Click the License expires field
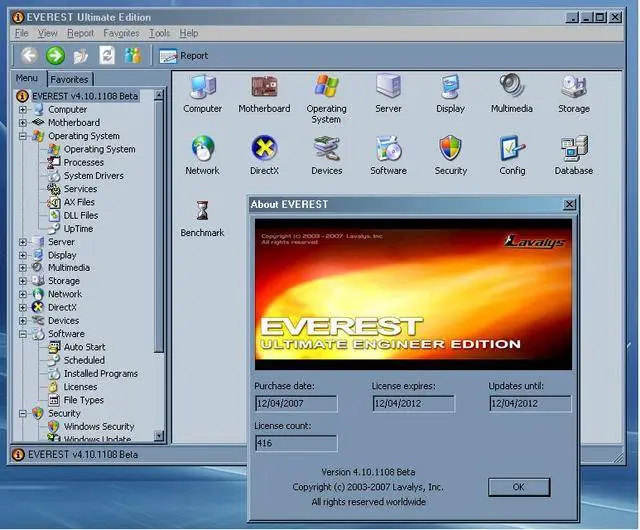Screen dimensions: 640x530 (413, 403)
